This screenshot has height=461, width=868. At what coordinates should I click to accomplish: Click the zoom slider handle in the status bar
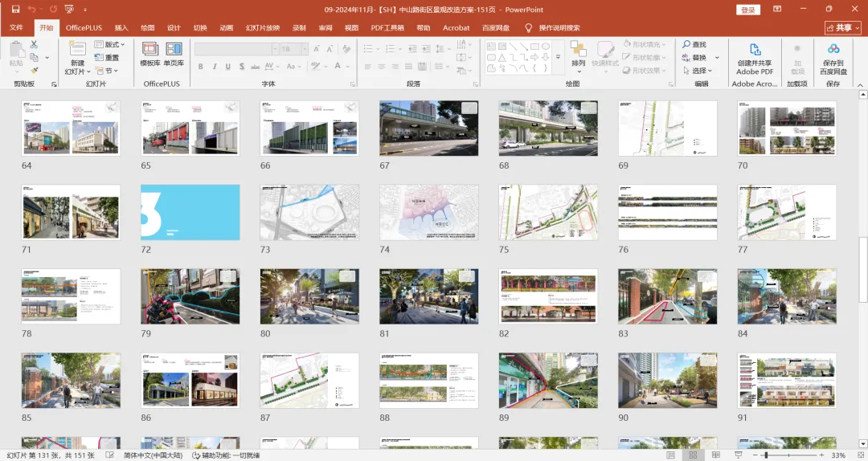point(766,455)
